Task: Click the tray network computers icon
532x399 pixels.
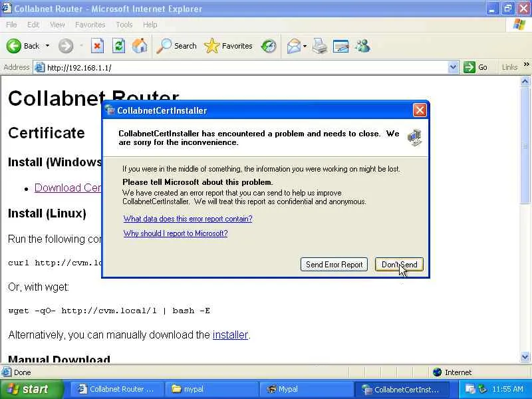Action: pyautogui.click(x=470, y=389)
